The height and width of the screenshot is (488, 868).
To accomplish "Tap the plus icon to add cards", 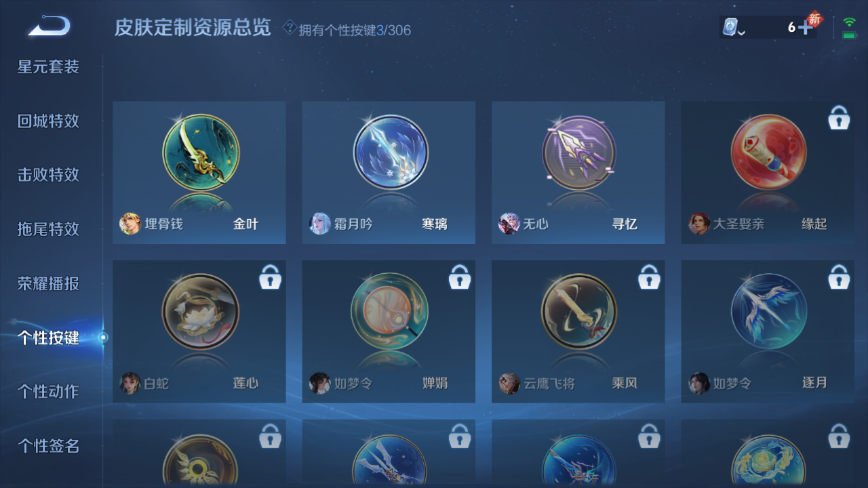I will pyautogui.click(x=805, y=28).
